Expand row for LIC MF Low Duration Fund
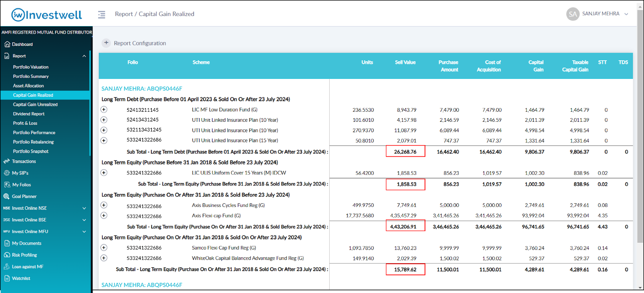 coord(104,109)
